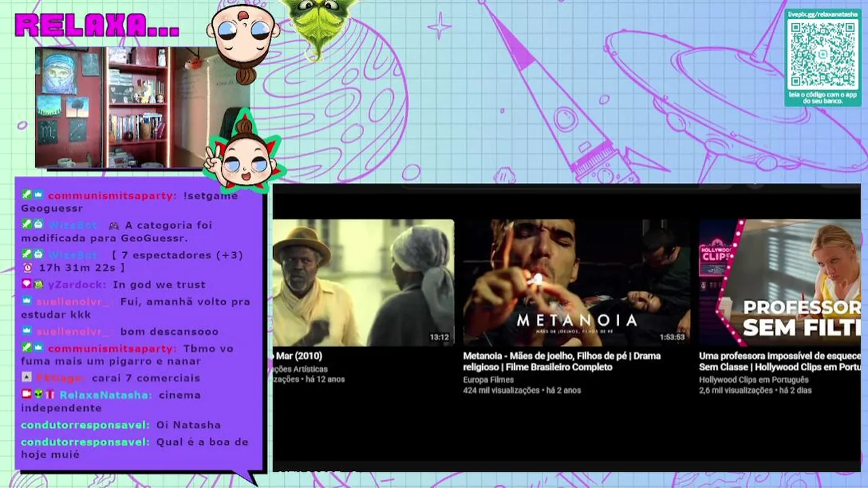Open 'Uma professora impossível de esquecer' title
Image resolution: width=868 pixels, height=488 pixels.
click(780, 361)
